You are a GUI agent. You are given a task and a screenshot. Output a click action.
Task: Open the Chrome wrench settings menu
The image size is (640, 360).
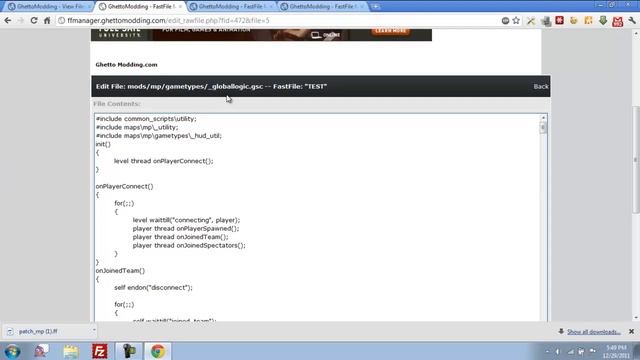tap(632, 20)
